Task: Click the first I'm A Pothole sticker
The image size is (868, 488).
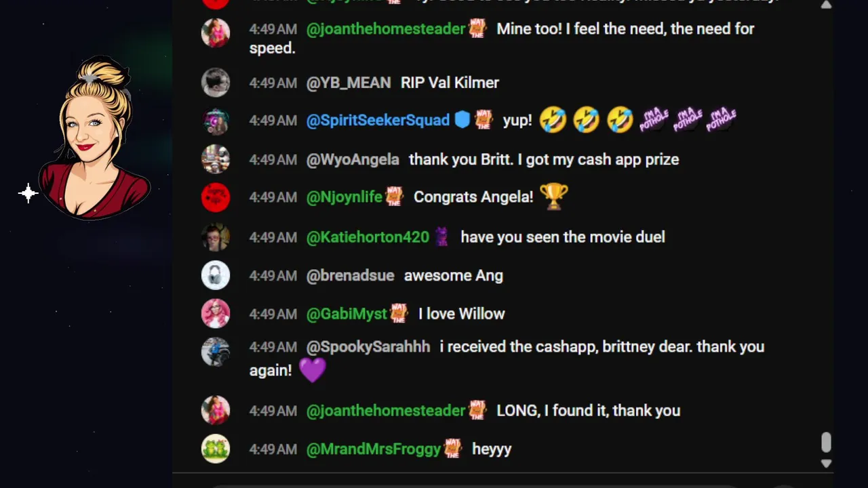Action: tap(654, 120)
